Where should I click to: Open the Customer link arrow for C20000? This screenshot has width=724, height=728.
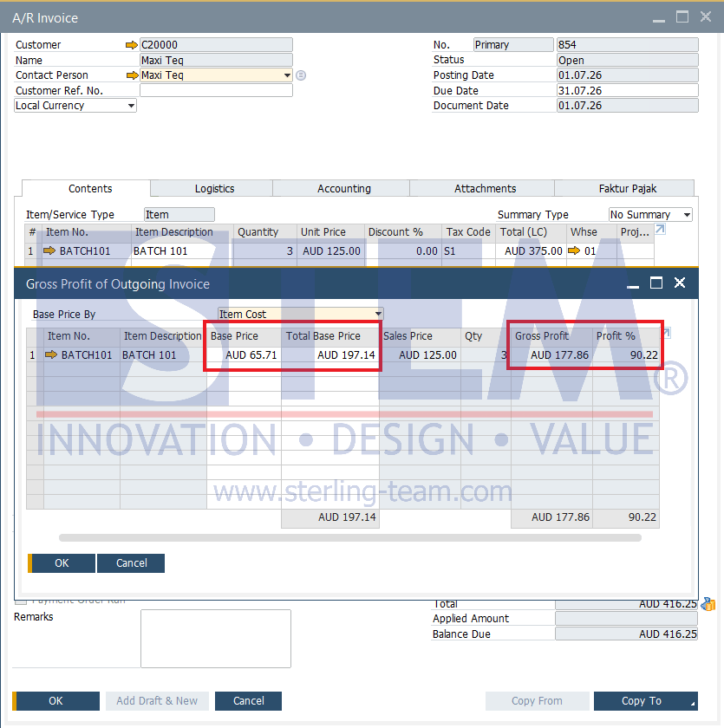(132, 45)
